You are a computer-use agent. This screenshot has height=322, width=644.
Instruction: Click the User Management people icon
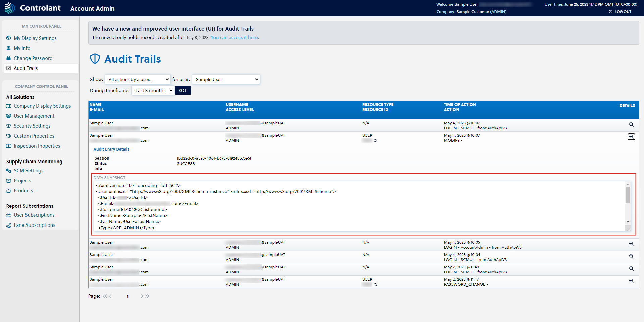click(x=9, y=116)
